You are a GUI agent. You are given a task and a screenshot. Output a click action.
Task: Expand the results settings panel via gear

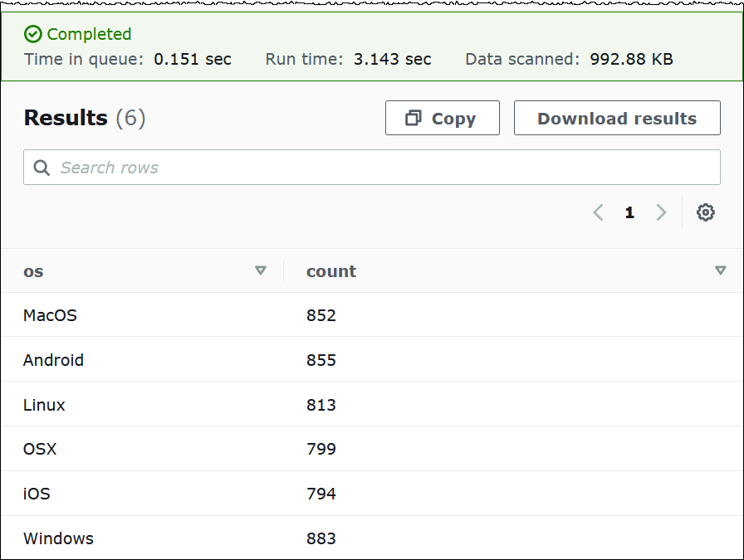coord(705,212)
